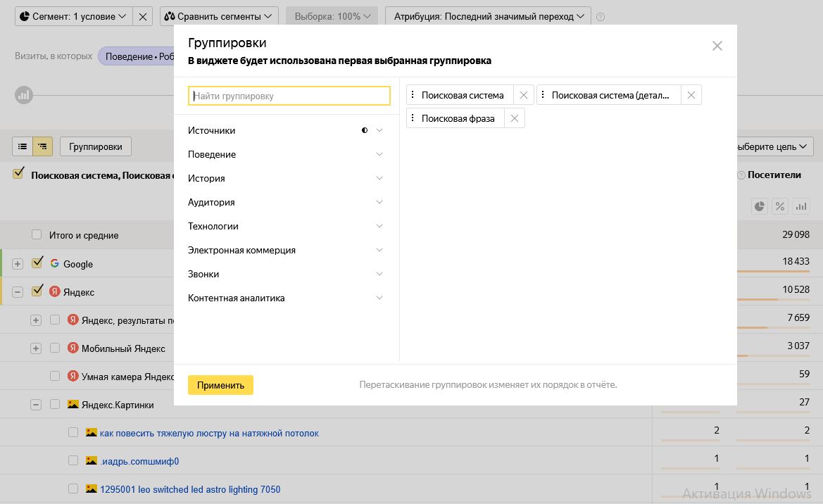Click the Найти группировку search field

pos(289,95)
